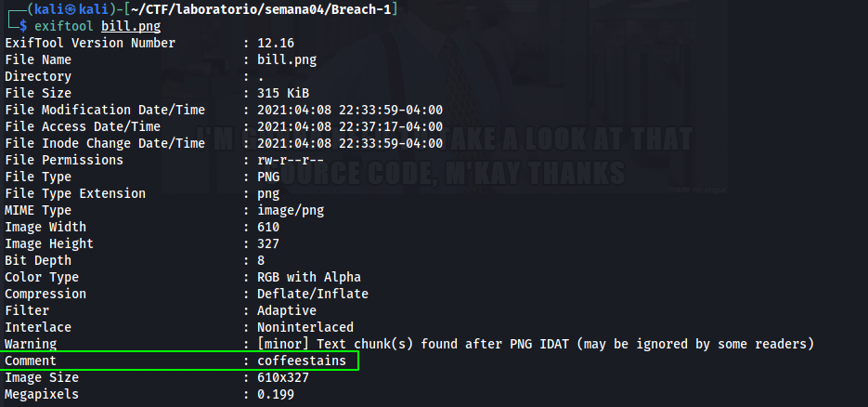Click the File Size value 315 KiB
The image size is (868, 407).
[x=282, y=93]
